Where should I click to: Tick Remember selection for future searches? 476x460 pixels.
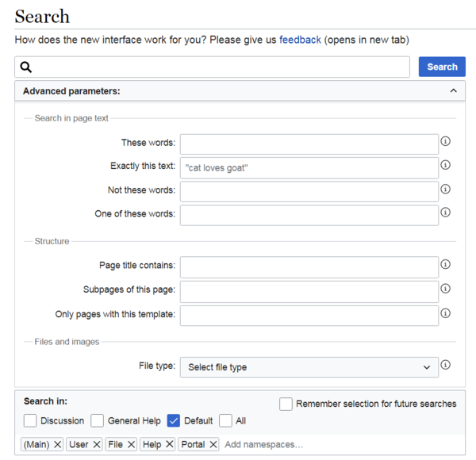pyautogui.click(x=286, y=404)
